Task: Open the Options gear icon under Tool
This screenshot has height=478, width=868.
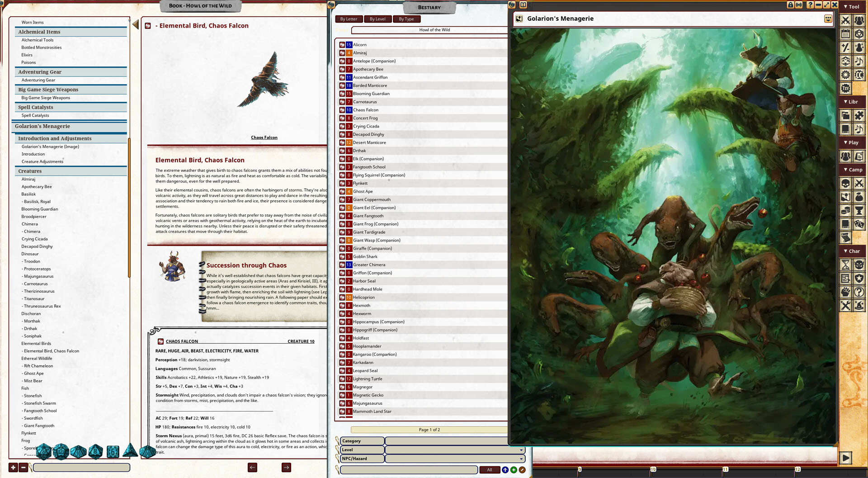Action: point(846,75)
